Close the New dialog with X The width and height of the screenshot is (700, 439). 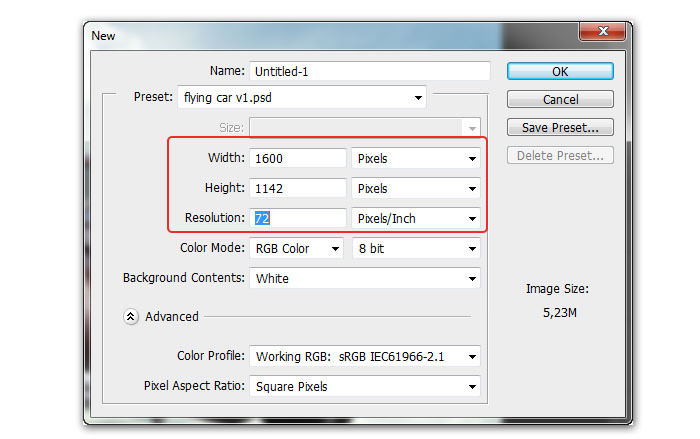pyautogui.click(x=603, y=31)
